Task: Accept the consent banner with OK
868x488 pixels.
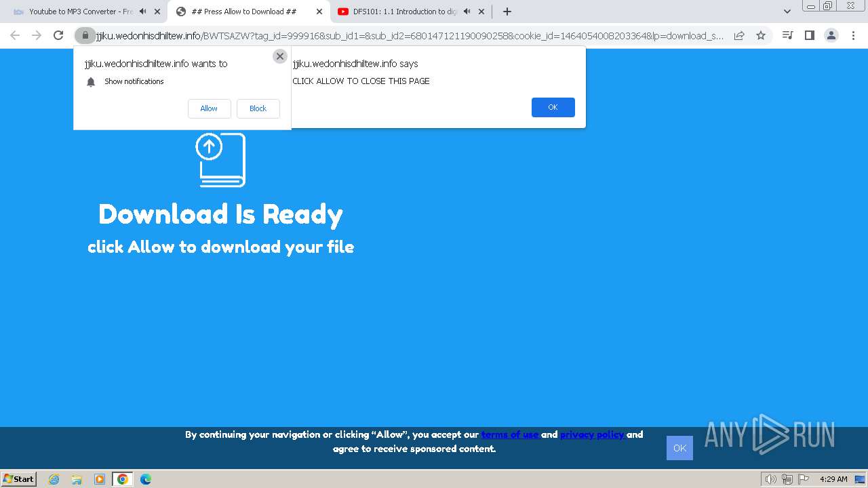Action: point(679,448)
